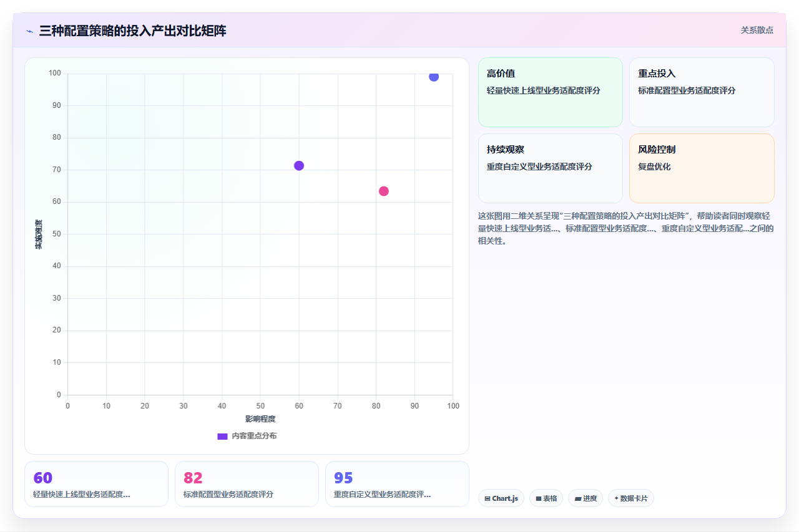799x532 pixels.
Task: Click the lightning icon beside the title
Action: pyautogui.click(x=29, y=31)
